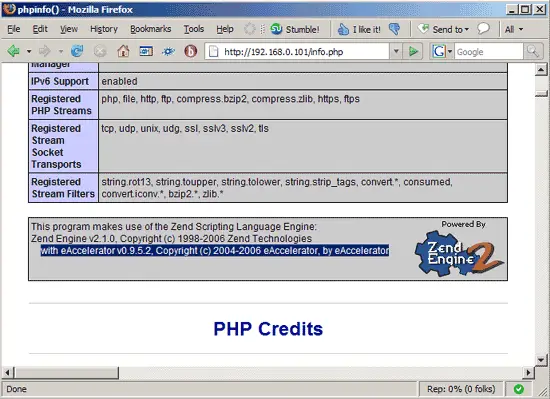Maximize the Firefox window
This screenshot has width=550, height=399.
tap(526, 9)
